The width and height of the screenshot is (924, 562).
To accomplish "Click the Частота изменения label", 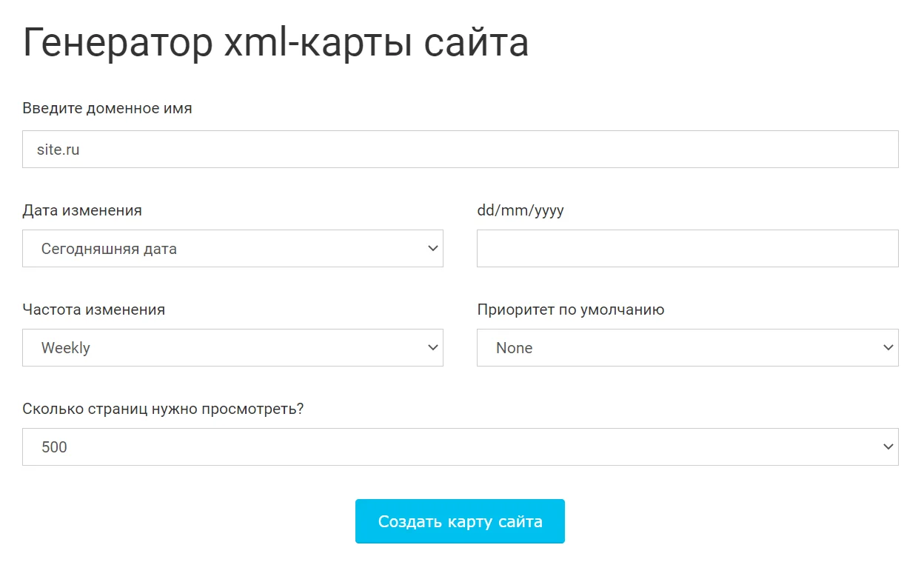I will (x=94, y=310).
